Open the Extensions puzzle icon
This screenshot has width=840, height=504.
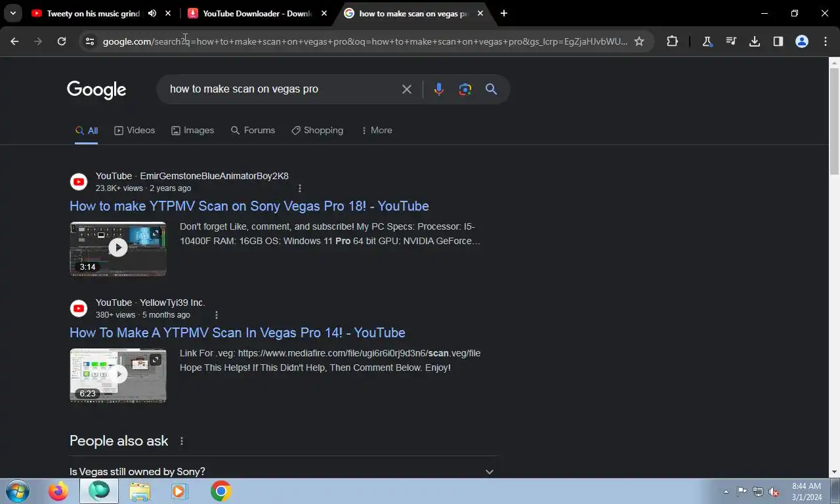coord(672,41)
